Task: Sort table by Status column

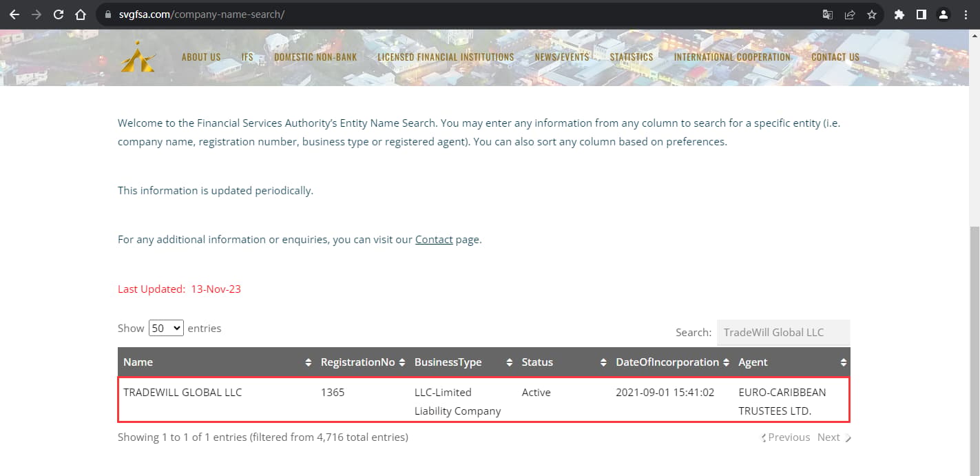Action: point(563,362)
